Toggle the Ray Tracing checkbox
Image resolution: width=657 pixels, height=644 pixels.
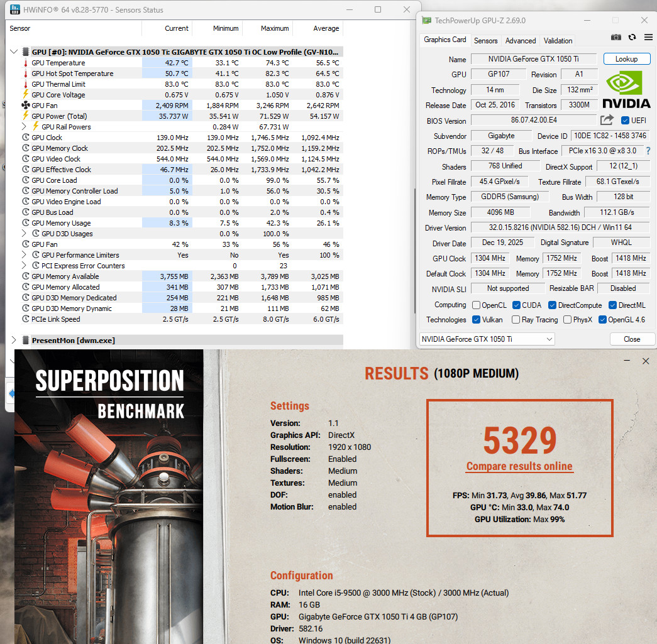click(516, 320)
